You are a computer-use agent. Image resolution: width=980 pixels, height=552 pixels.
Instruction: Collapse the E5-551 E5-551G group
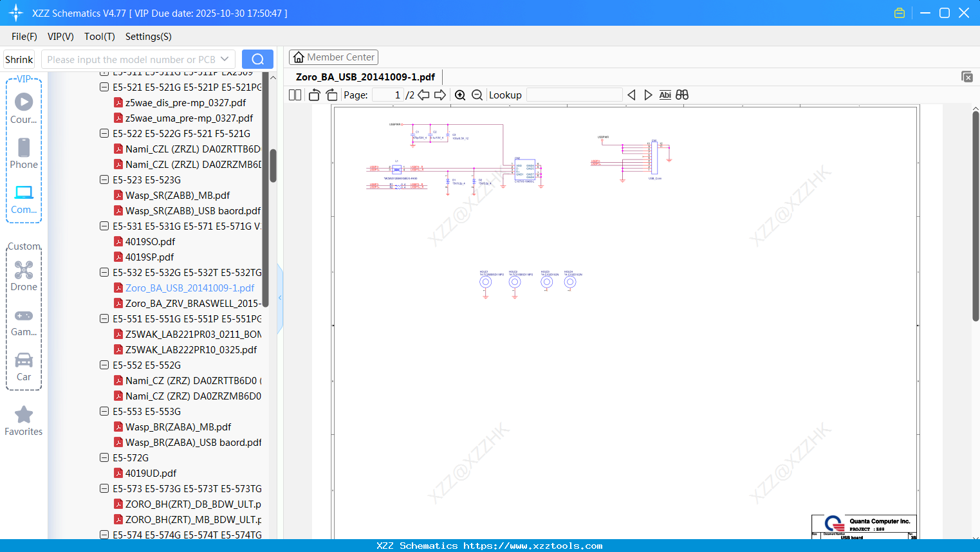click(x=104, y=318)
